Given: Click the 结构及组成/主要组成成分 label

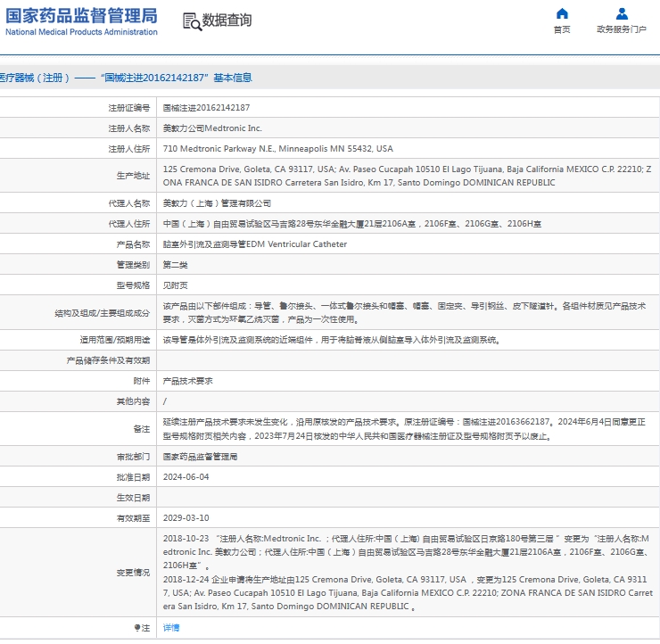Looking at the screenshot, I should (x=102, y=313).
